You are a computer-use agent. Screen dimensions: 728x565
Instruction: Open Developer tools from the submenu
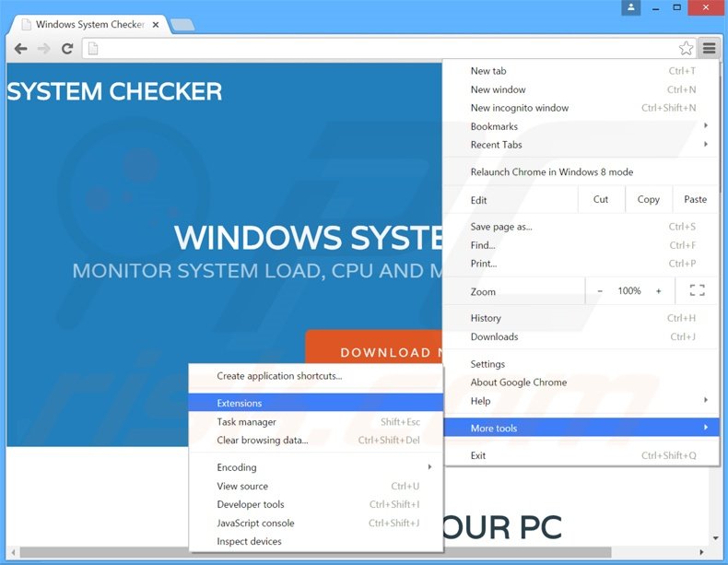tap(316, 504)
